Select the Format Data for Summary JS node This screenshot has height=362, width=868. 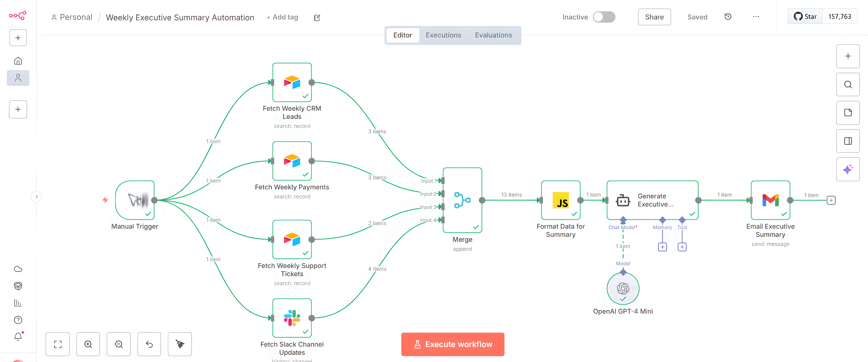561,200
